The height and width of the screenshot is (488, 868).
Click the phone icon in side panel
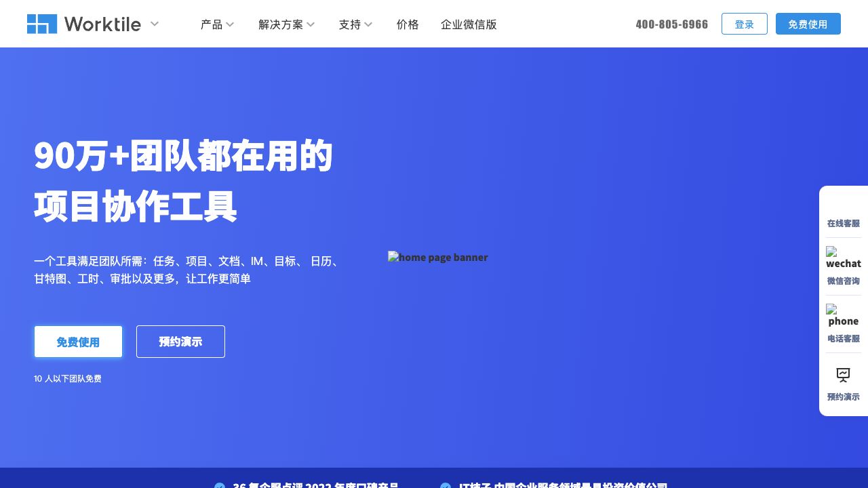point(843,315)
